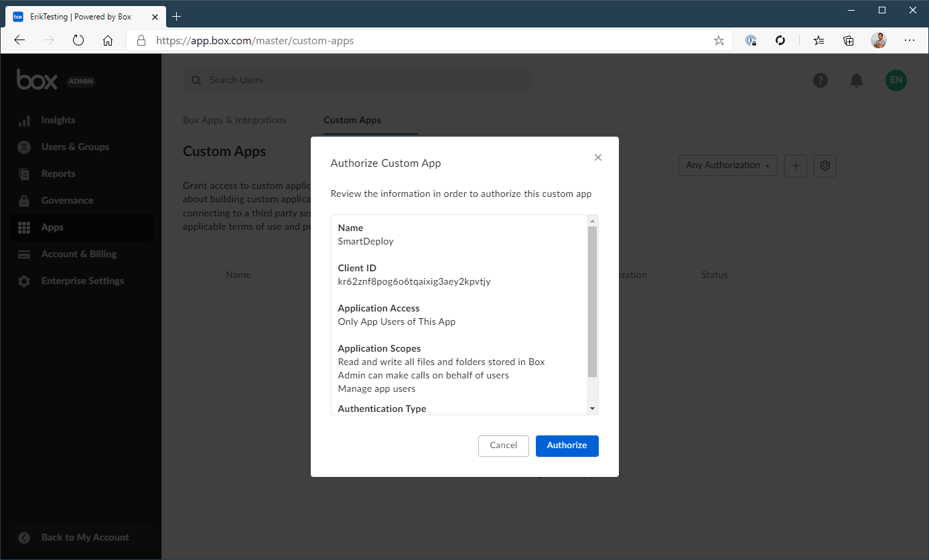Click the Apps grid icon
This screenshot has width=929, height=560.
coord(24,228)
